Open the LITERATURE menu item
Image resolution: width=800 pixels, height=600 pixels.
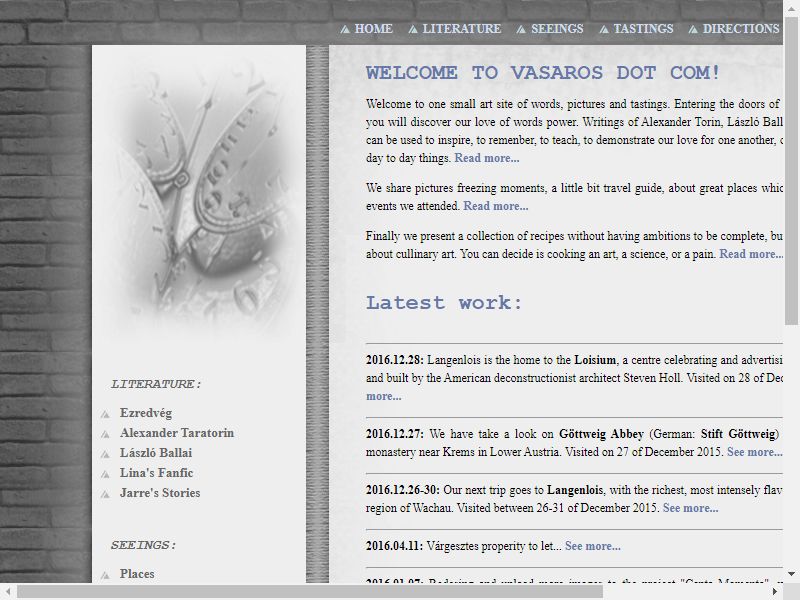[x=462, y=29]
